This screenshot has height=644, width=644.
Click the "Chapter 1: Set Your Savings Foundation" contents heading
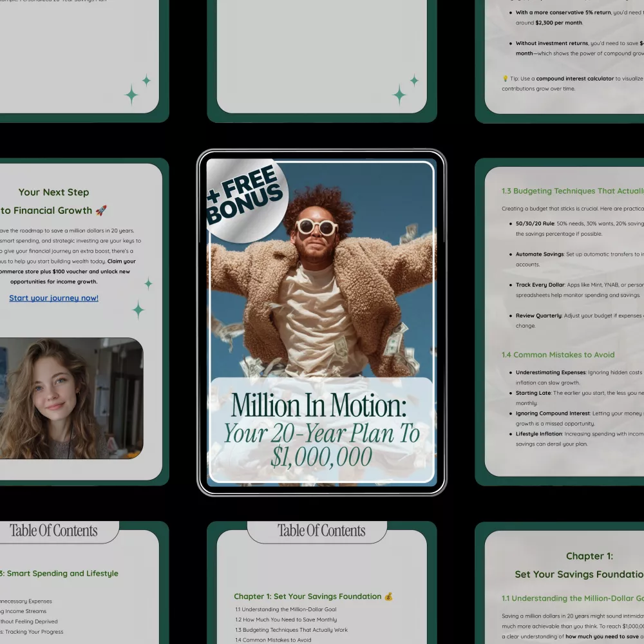[307, 596]
